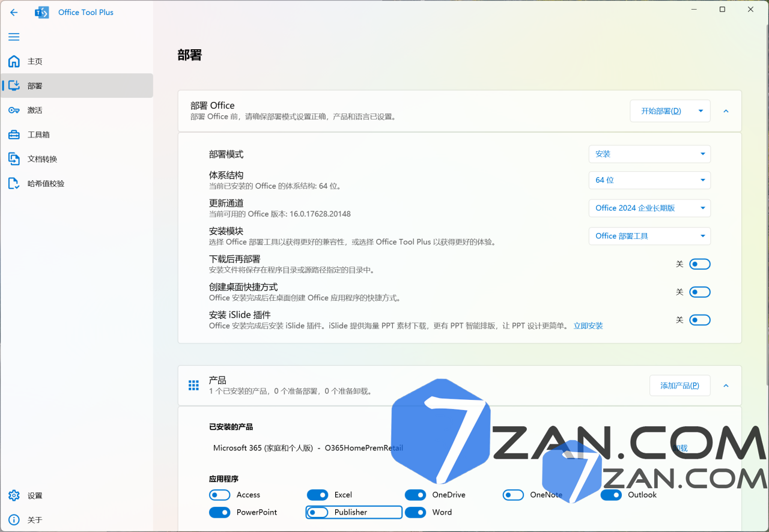Open the 哈希值校验 page
The height and width of the screenshot is (532, 769).
point(77,183)
